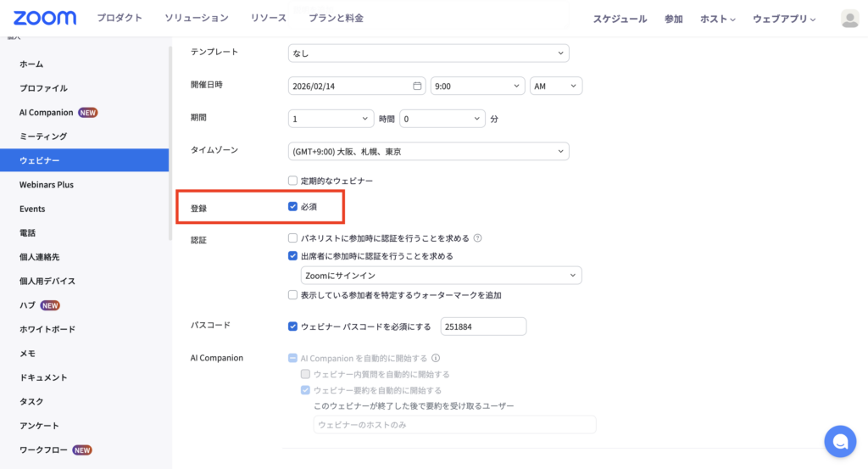Uncheck the 必須 registration checkbox
Image resolution: width=868 pixels, height=469 pixels.
pos(293,206)
